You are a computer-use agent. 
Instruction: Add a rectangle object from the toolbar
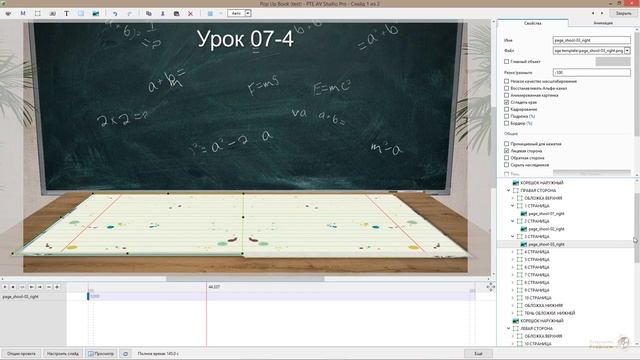pyautogui.click(x=81, y=13)
